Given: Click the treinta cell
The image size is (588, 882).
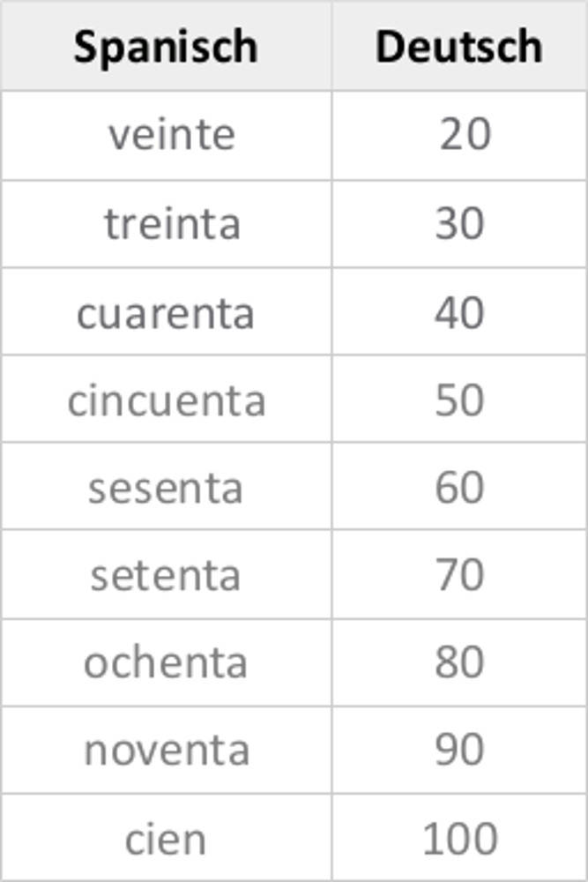Looking at the screenshot, I should (x=172, y=223).
